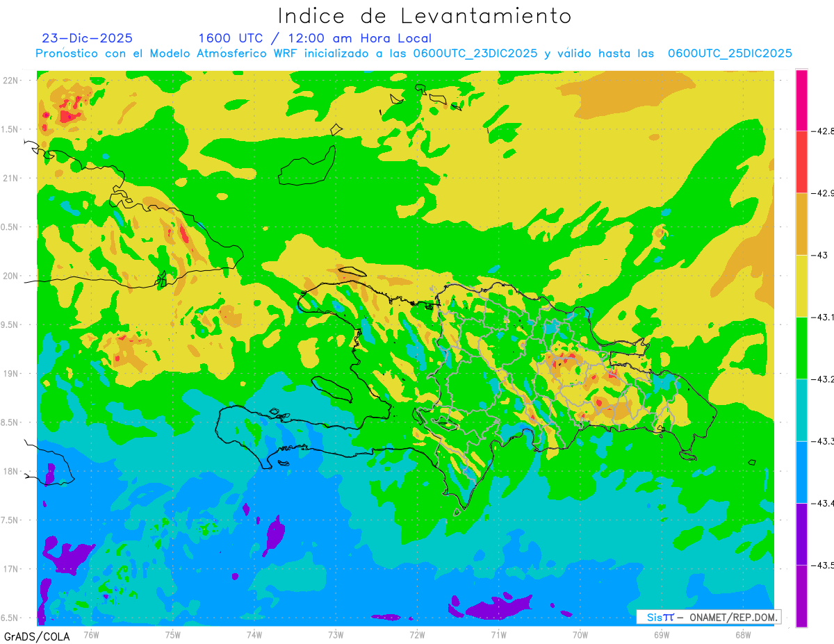The height and width of the screenshot is (644, 834).
Task: Choose the purple legend swatch below -43.4
Action: pos(801,534)
